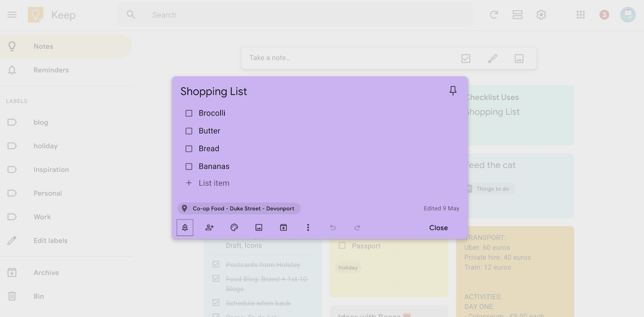Open the blog label
644x317 pixels.
(66, 122)
